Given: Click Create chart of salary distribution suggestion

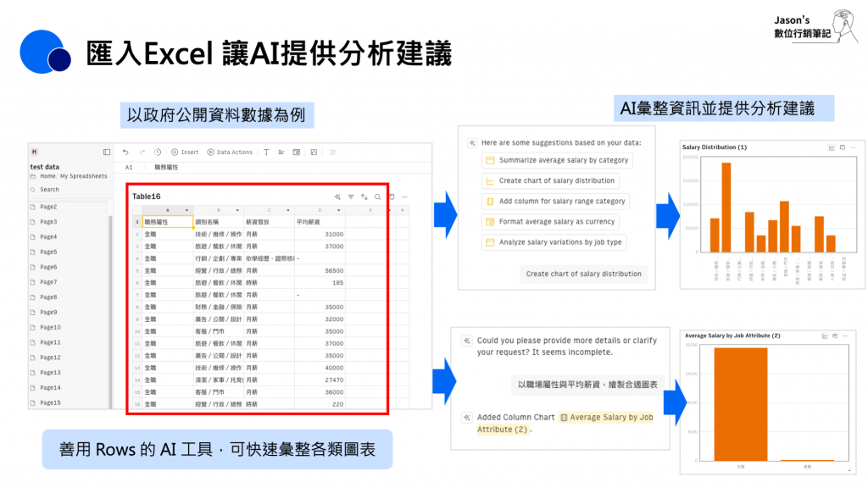Looking at the screenshot, I should pos(551,181).
